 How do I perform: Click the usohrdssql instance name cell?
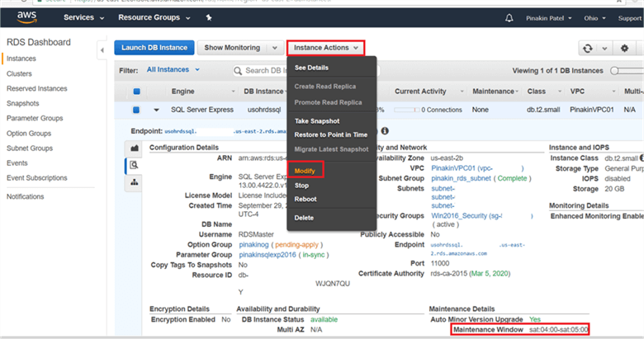point(263,110)
